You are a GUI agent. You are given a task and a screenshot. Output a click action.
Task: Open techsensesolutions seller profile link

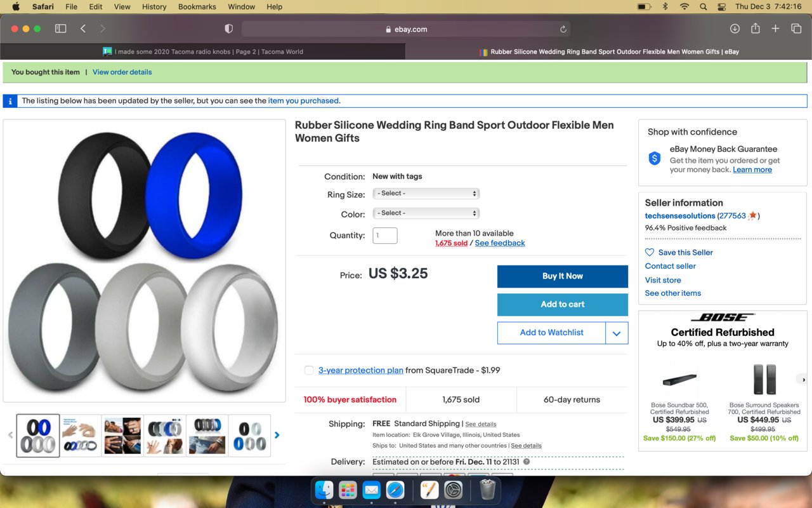[x=680, y=216]
